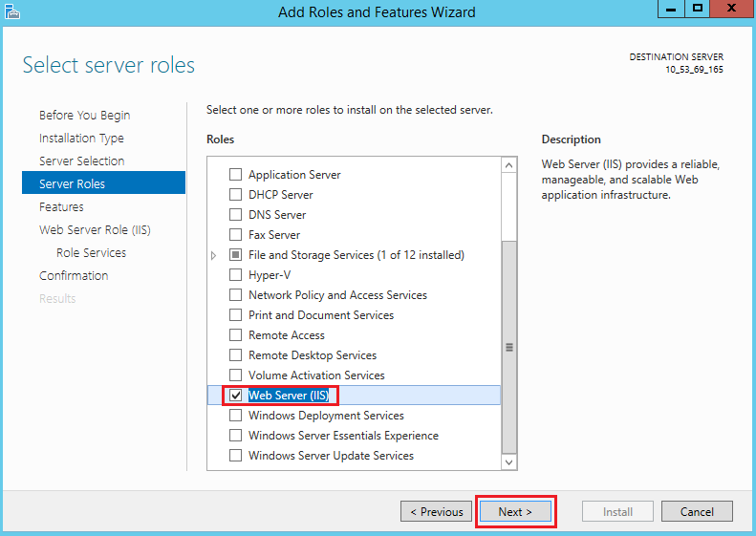Go back with the Previous button

(437, 512)
